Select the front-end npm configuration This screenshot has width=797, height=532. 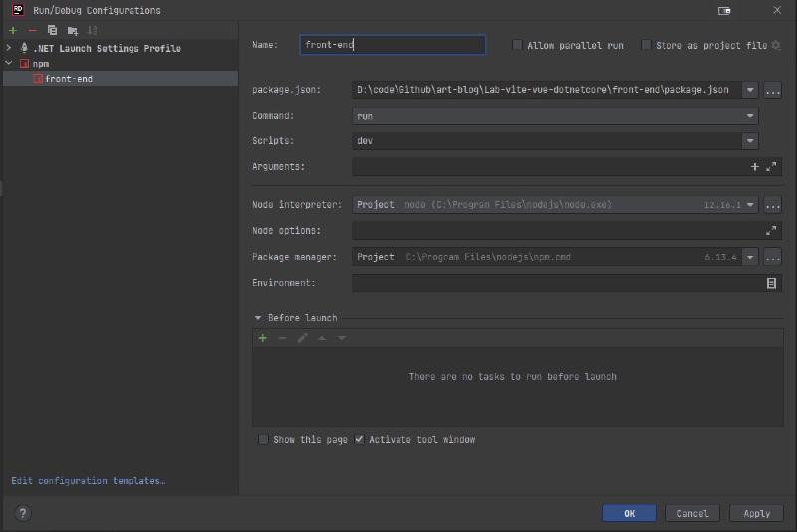(68, 78)
